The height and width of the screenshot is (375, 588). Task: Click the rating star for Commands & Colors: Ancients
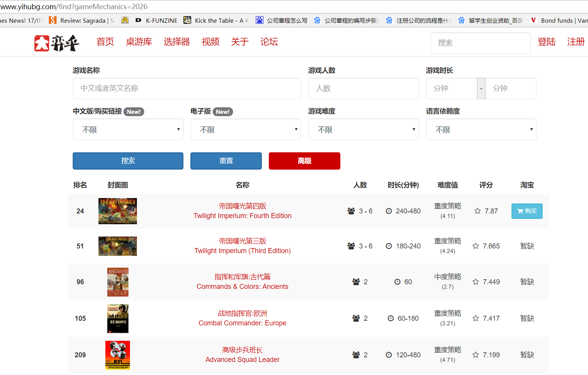(476, 282)
